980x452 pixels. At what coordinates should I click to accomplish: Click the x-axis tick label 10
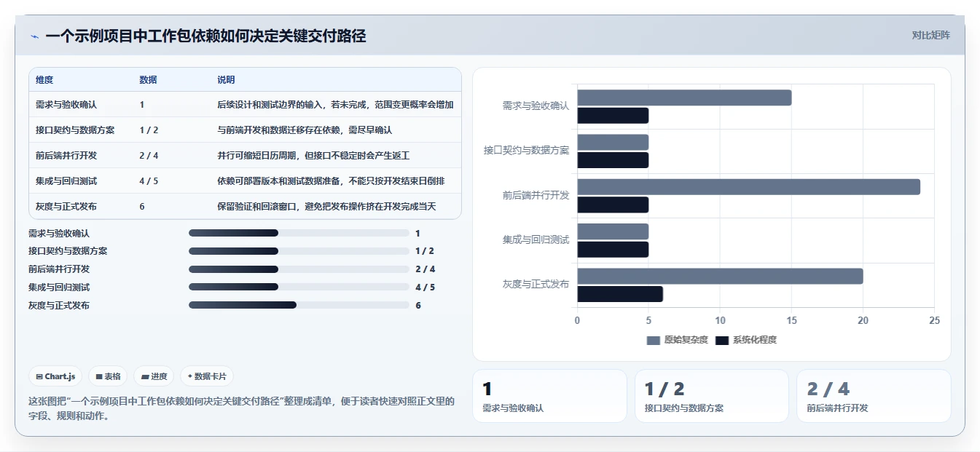[x=720, y=321]
